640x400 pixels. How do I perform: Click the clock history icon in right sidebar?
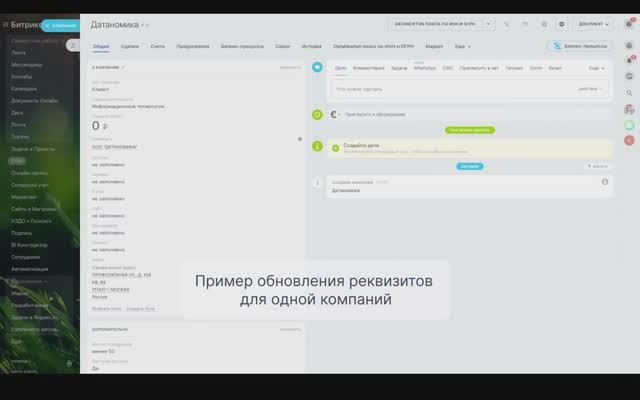[x=629, y=76]
